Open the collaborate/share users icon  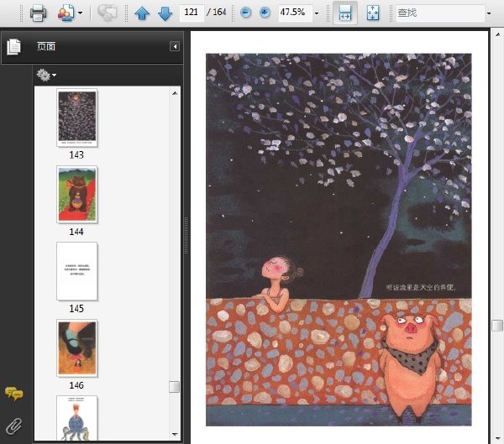(x=66, y=13)
